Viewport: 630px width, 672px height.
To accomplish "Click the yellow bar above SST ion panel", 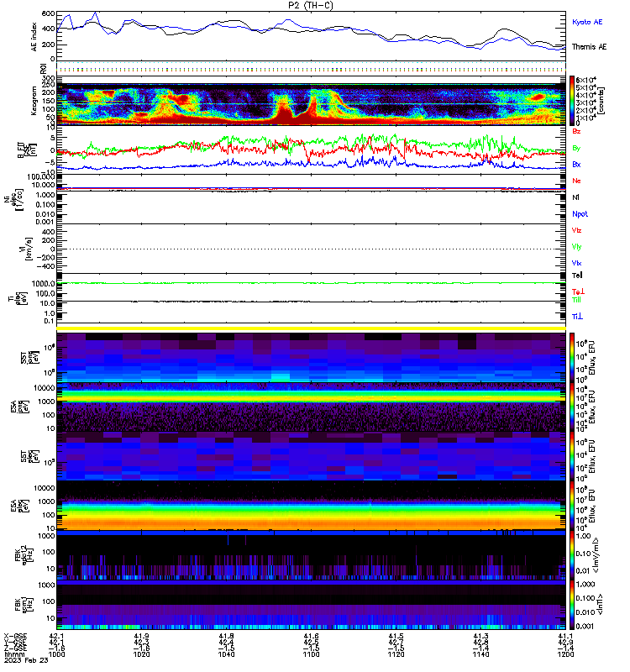I will coord(311,328).
